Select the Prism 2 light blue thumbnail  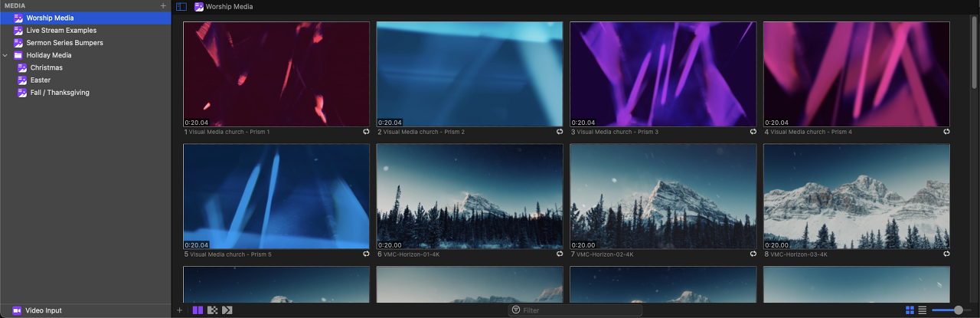(x=469, y=74)
